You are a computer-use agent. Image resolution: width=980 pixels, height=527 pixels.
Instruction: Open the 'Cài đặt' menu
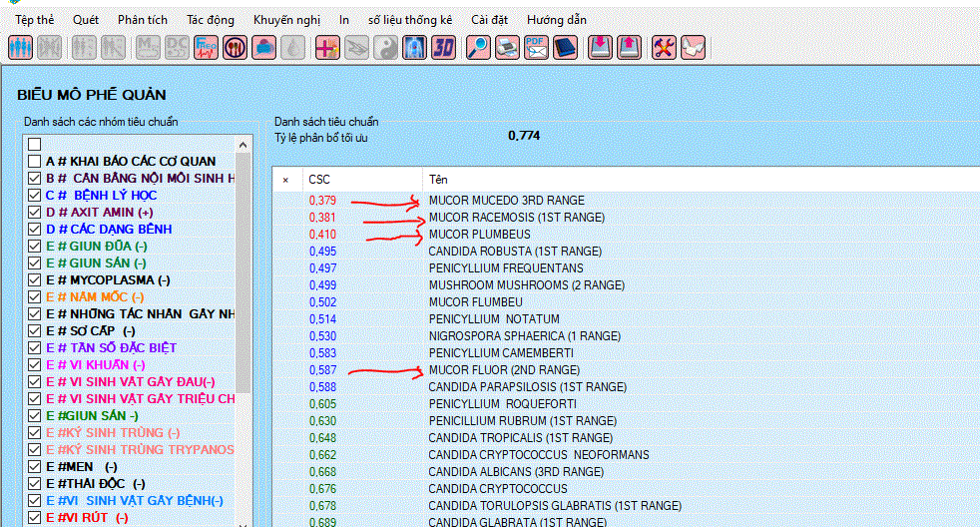489,20
